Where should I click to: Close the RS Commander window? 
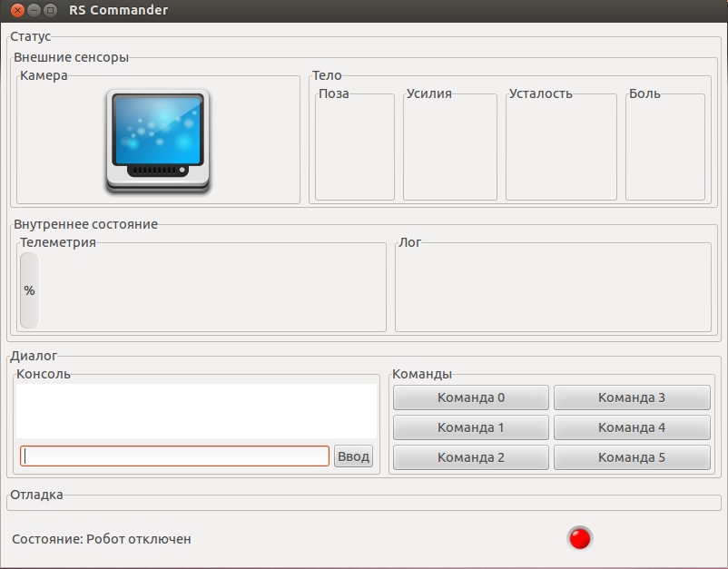17,10
